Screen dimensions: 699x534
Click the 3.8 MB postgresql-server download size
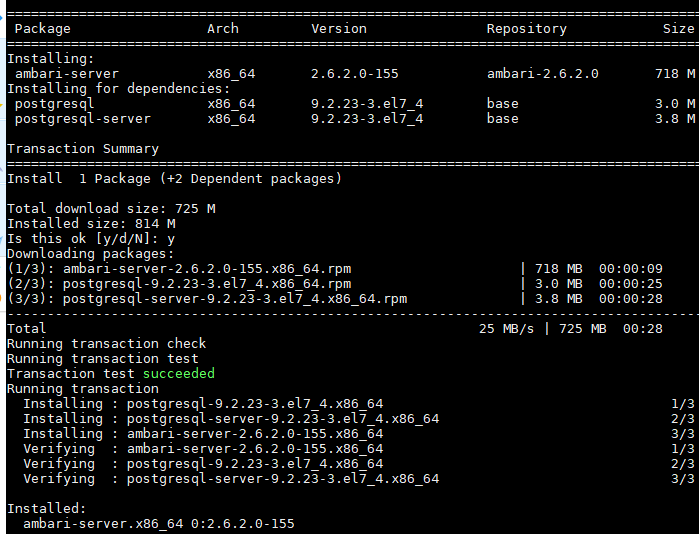[x=559, y=299]
